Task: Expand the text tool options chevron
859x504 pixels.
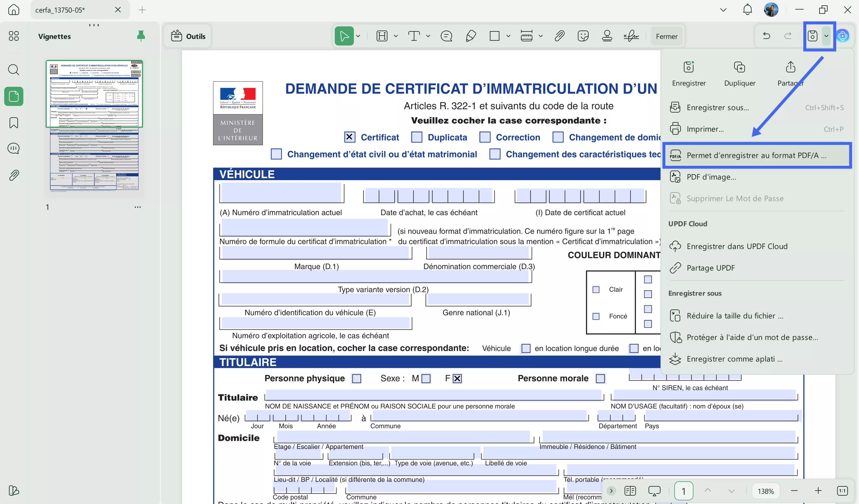Action: (428, 36)
